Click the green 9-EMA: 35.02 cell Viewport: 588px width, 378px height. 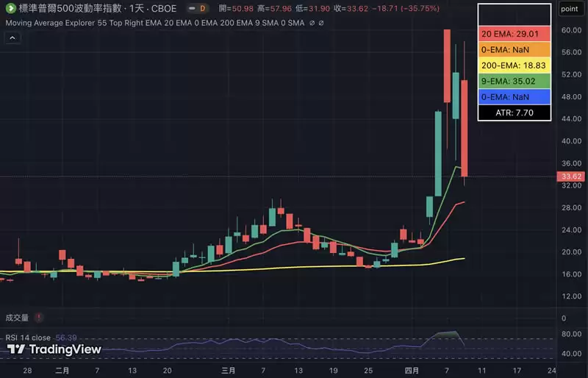click(514, 81)
